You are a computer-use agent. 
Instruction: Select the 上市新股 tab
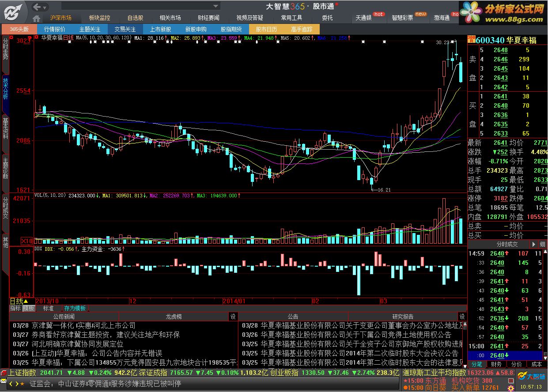(160, 29)
